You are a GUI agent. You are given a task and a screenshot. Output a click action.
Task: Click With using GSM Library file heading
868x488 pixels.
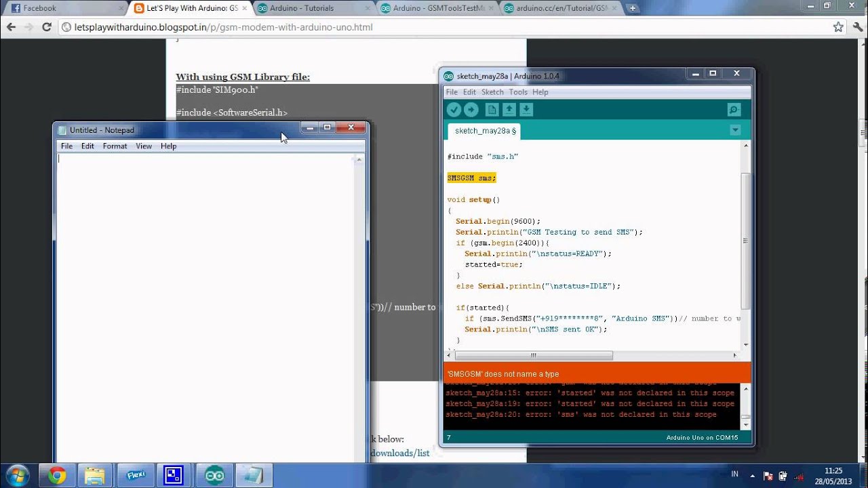coord(243,77)
